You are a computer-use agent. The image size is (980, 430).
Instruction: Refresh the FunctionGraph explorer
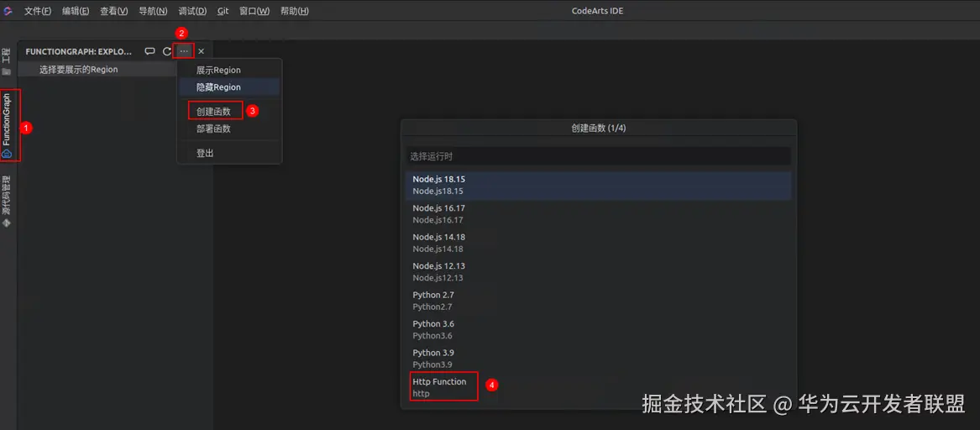click(167, 51)
